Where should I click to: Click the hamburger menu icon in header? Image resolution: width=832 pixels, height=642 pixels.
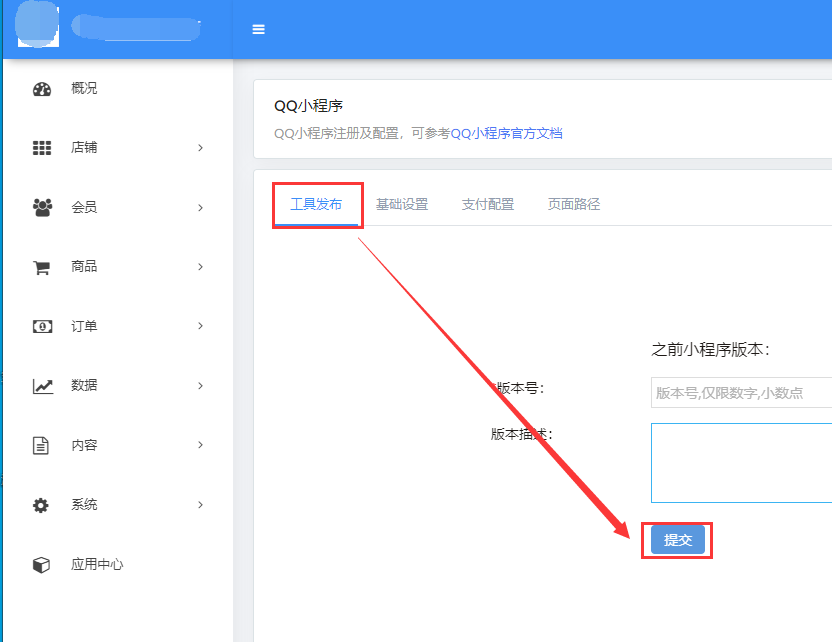click(x=258, y=29)
